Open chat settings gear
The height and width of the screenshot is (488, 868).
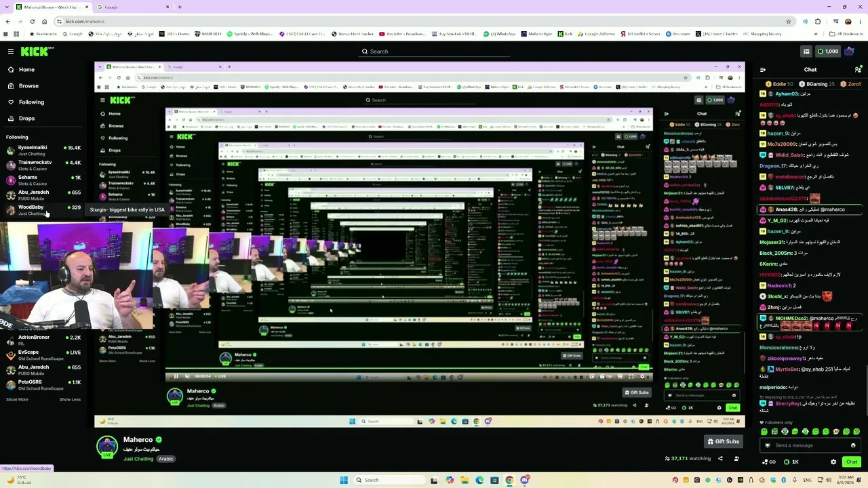833,462
